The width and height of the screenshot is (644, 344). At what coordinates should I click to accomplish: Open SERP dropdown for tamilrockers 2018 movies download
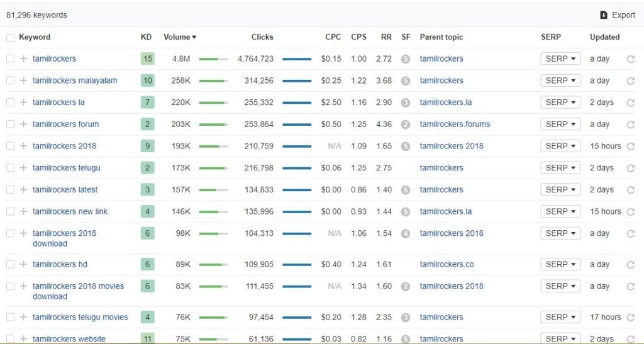click(x=560, y=286)
